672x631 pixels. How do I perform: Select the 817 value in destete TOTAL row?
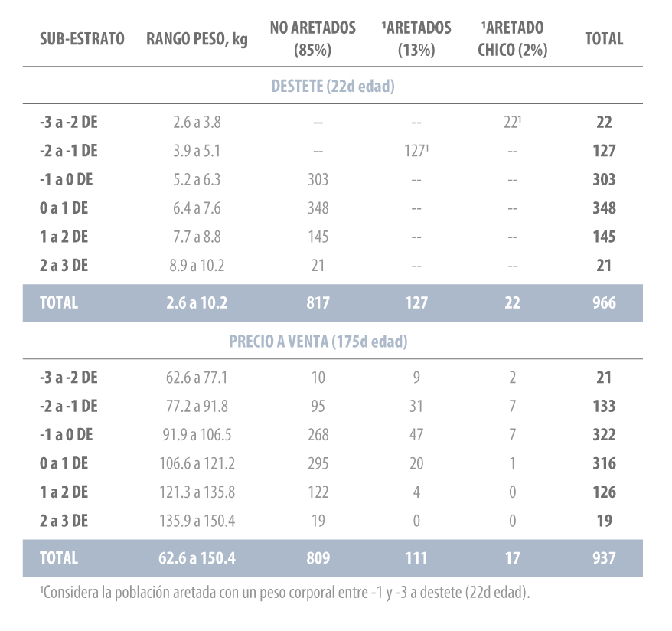pos(318,302)
